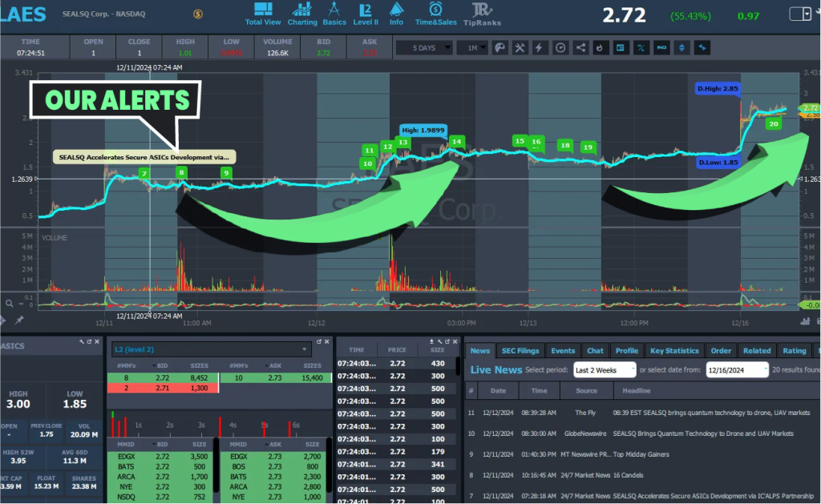Open headline SEALSQ Accelerates Secure ASICs Development
This screenshot has height=504, width=821.
pyautogui.click(x=713, y=496)
